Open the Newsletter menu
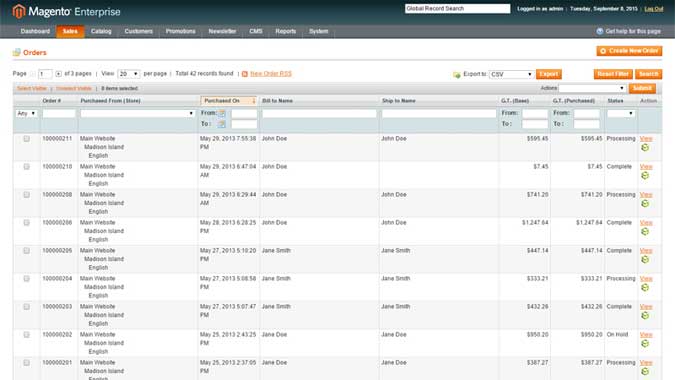The height and width of the screenshot is (380, 675). [222, 31]
